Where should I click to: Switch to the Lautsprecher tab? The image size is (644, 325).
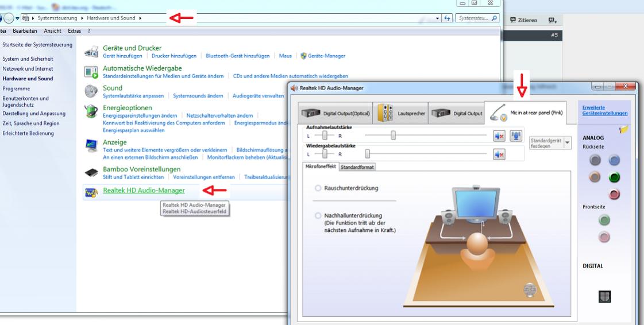[x=400, y=113]
